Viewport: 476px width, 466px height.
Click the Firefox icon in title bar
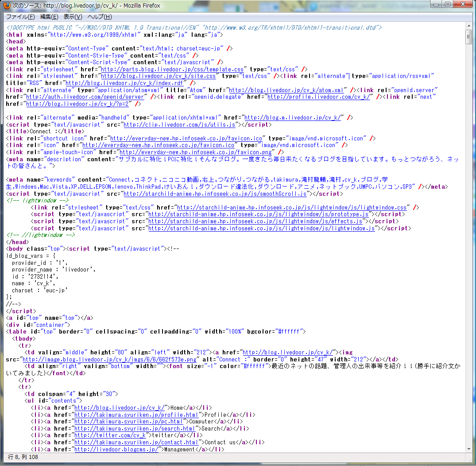tap(7, 5)
